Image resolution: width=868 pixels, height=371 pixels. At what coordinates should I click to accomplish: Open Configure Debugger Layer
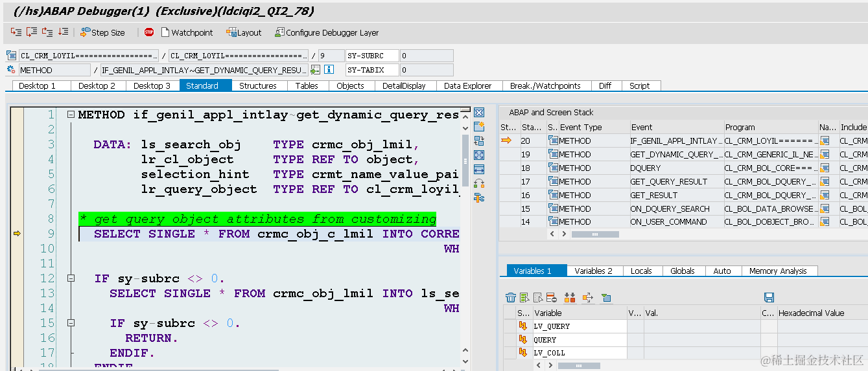pos(327,32)
